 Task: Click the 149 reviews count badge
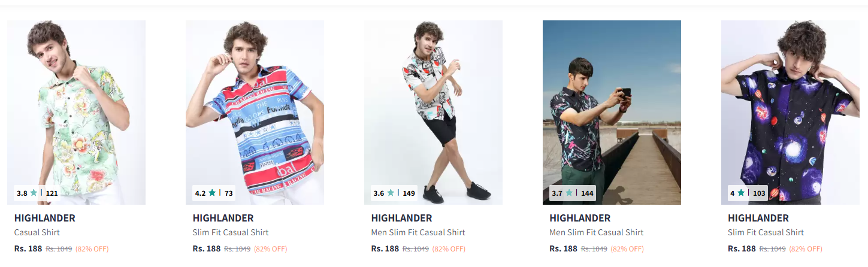coord(409,193)
